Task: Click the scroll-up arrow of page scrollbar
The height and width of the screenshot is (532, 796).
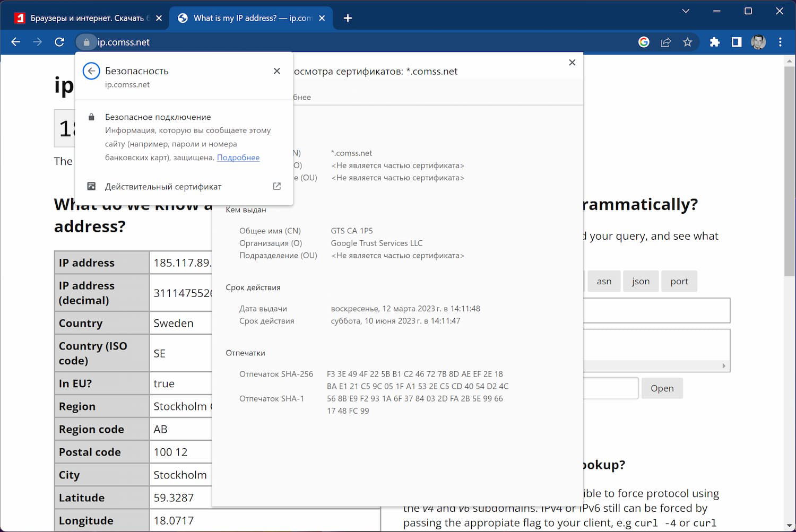Action: click(789, 60)
